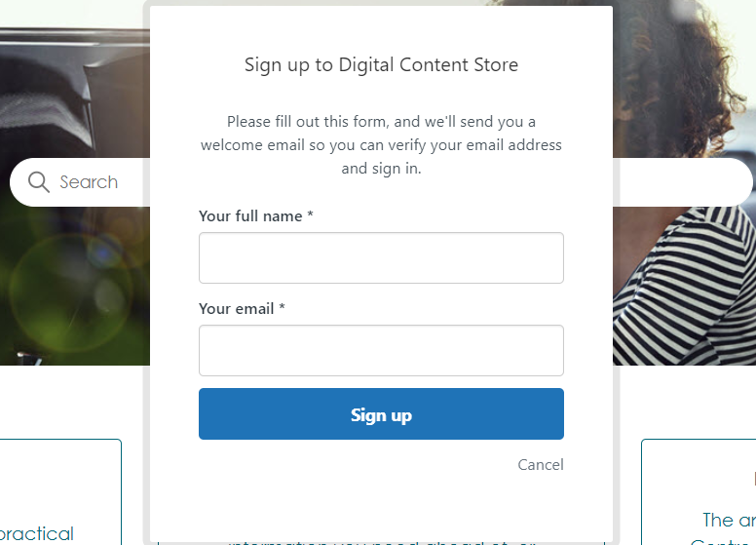
Task: Click the search bar end right of dialog
Action: pyautogui.click(x=682, y=182)
